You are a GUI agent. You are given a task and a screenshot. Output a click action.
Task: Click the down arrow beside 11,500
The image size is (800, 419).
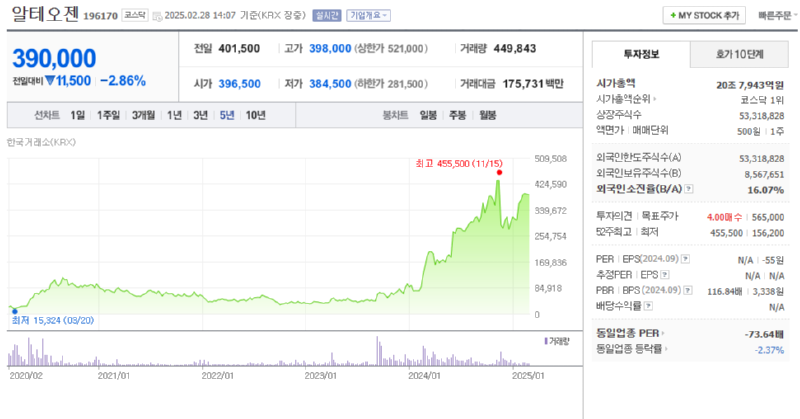49,81
